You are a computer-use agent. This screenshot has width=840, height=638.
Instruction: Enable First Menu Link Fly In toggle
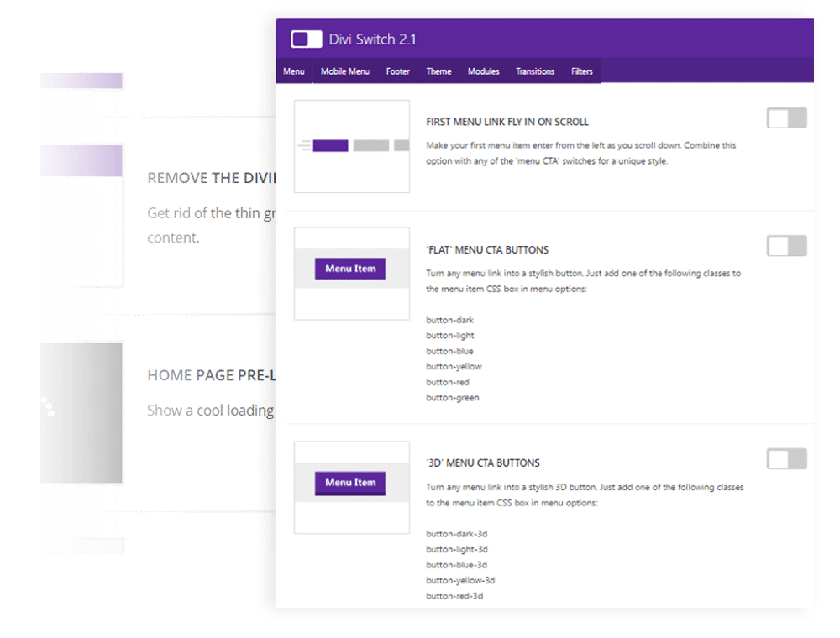(786, 118)
